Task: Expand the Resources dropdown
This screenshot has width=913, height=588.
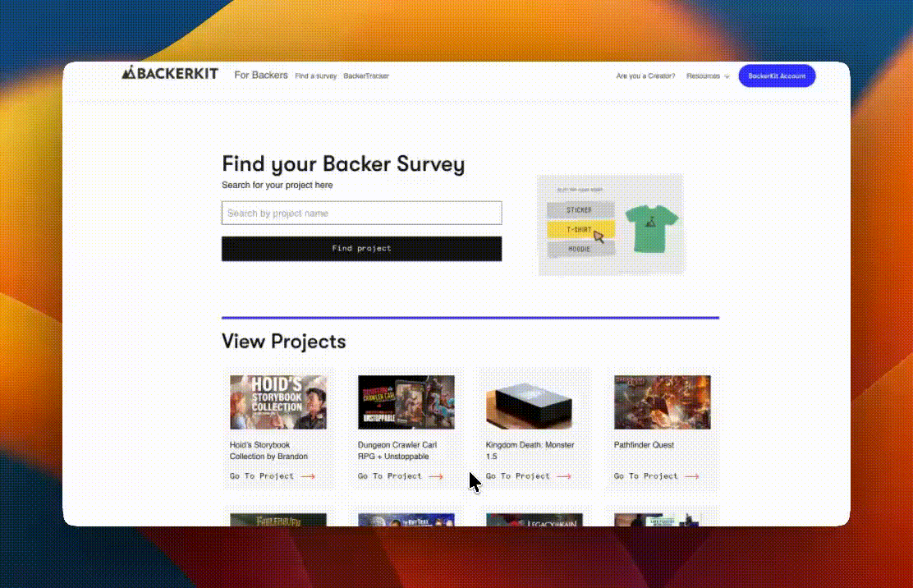Action: tap(708, 76)
